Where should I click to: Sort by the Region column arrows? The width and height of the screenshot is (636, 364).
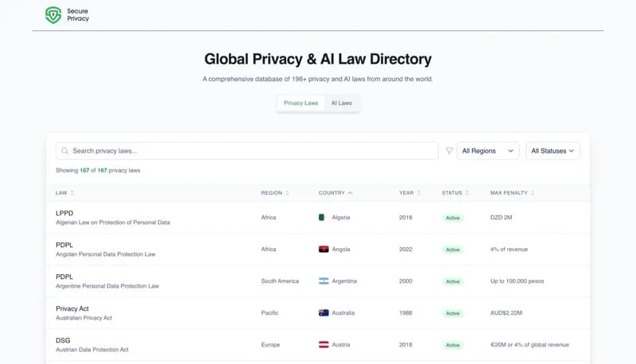tap(288, 193)
